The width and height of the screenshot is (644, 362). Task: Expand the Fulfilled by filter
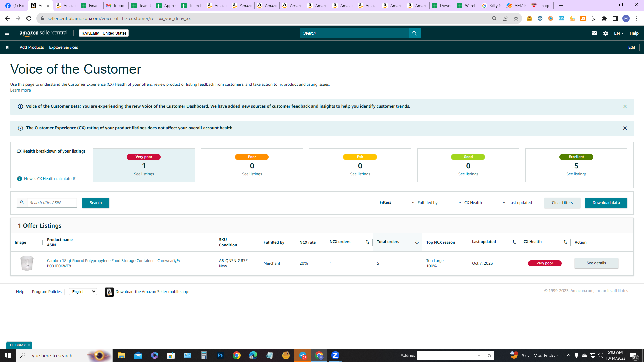tap(425, 203)
